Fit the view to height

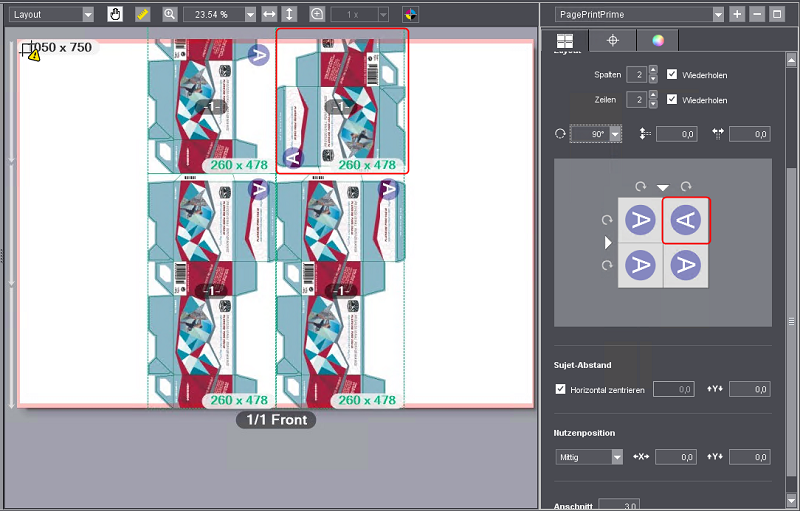[x=289, y=14]
